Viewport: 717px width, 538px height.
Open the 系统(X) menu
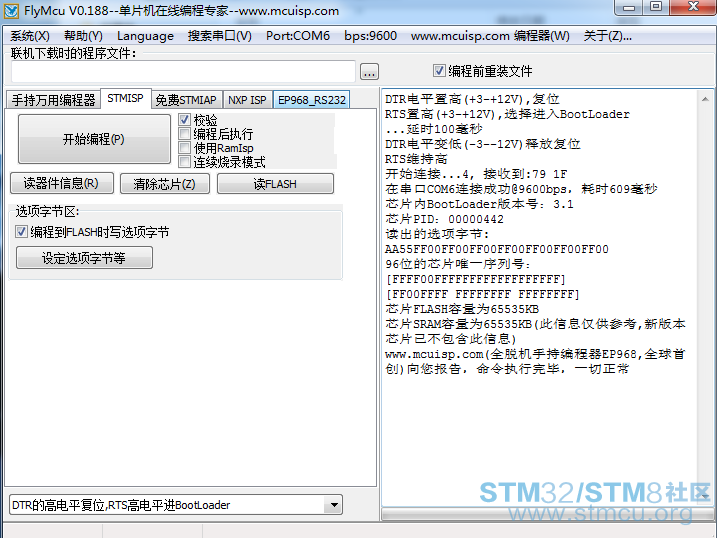[x=30, y=36]
